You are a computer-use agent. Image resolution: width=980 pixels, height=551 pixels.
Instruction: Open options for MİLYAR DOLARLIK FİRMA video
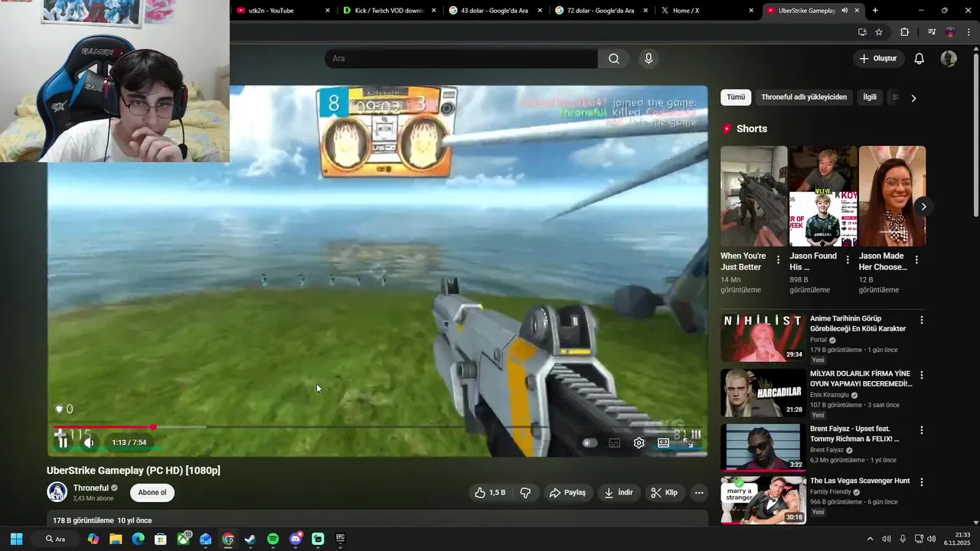point(922,375)
